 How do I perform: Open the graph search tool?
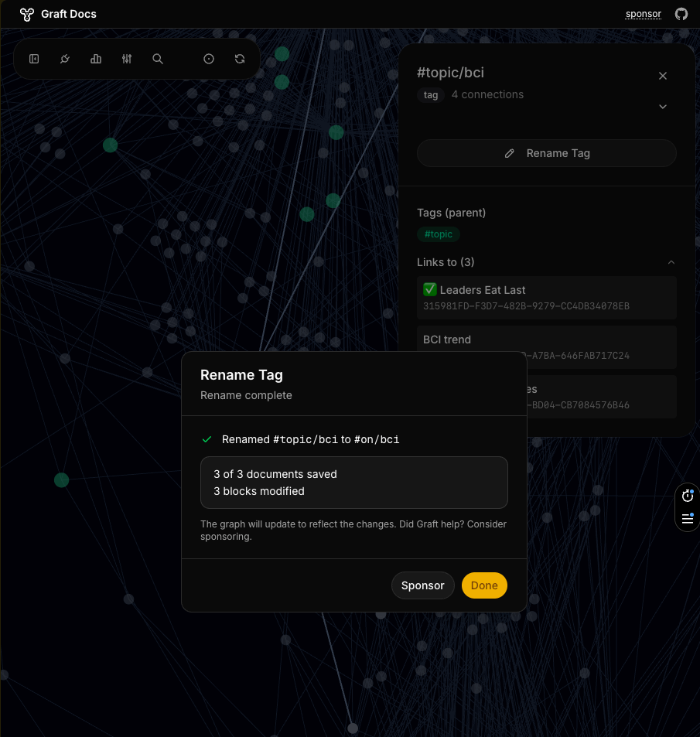[158, 59]
